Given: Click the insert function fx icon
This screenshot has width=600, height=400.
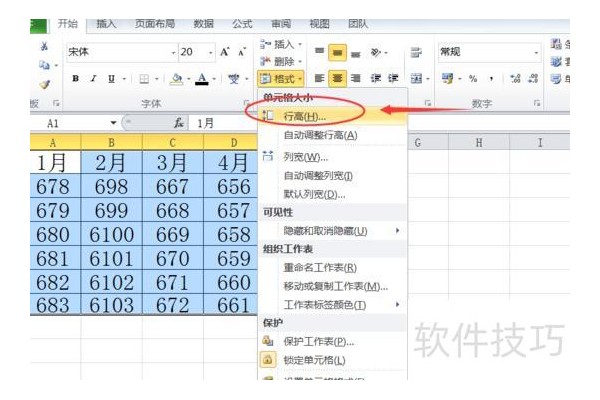Looking at the screenshot, I should pyautogui.click(x=179, y=123).
